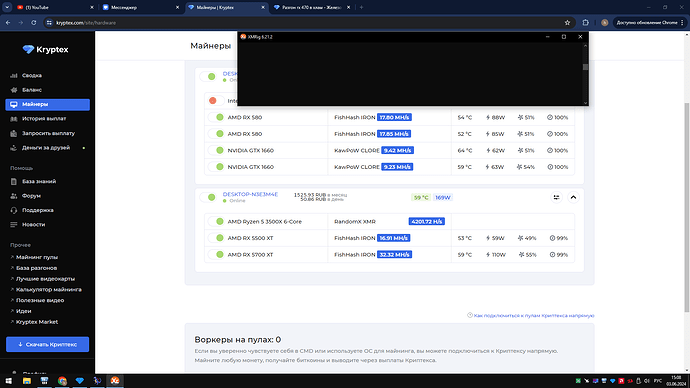This screenshot has height=388, width=690.
Task: Open the XMRig app in the taskbar
Action: pos(115,381)
